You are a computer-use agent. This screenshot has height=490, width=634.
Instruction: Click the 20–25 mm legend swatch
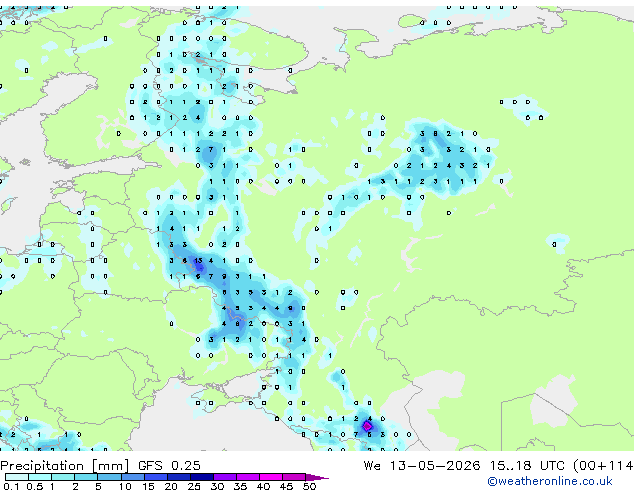coord(179,477)
